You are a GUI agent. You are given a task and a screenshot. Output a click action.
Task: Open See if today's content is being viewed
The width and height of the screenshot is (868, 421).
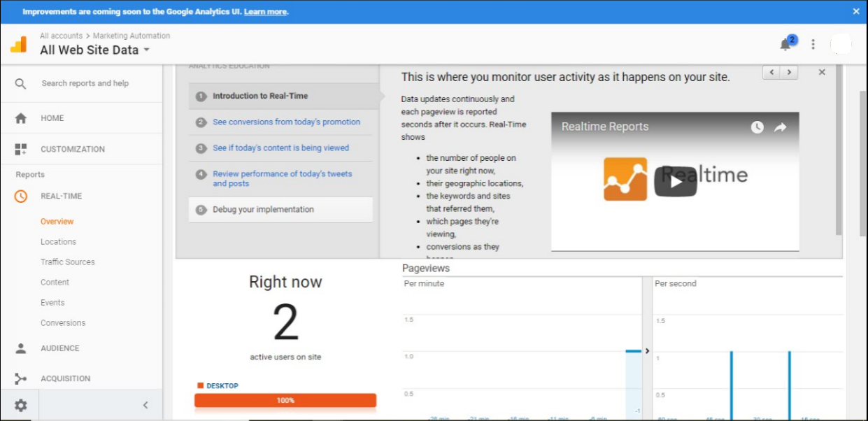281,148
